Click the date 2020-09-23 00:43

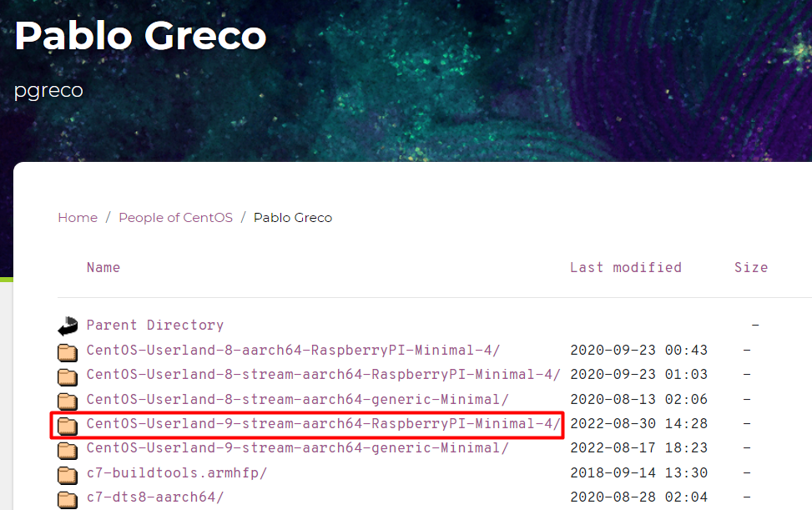point(638,350)
